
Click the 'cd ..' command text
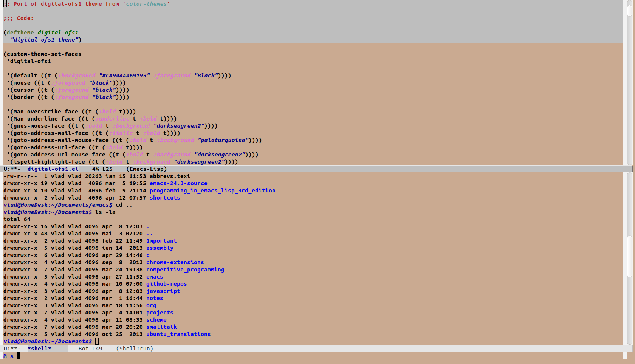click(x=124, y=205)
